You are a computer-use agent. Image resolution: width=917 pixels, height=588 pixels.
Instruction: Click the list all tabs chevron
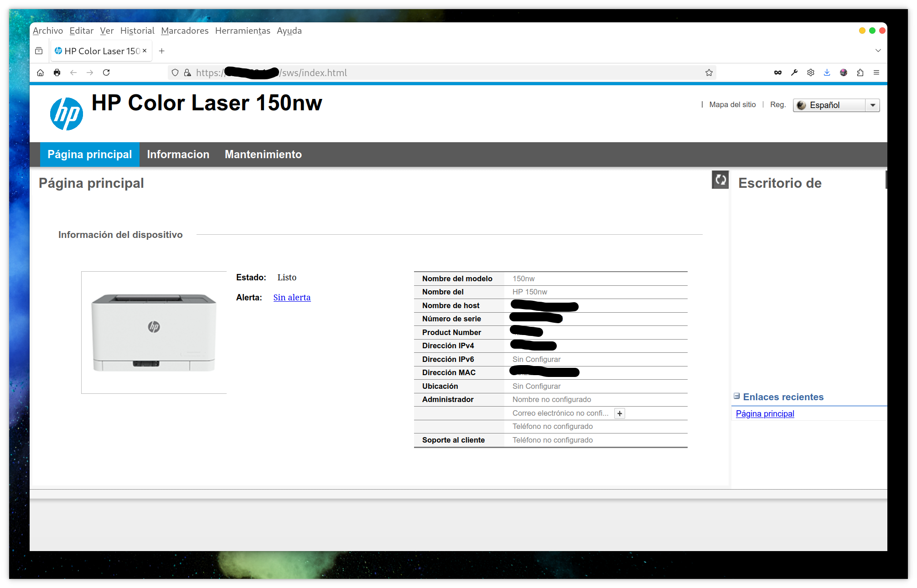(x=878, y=51)
